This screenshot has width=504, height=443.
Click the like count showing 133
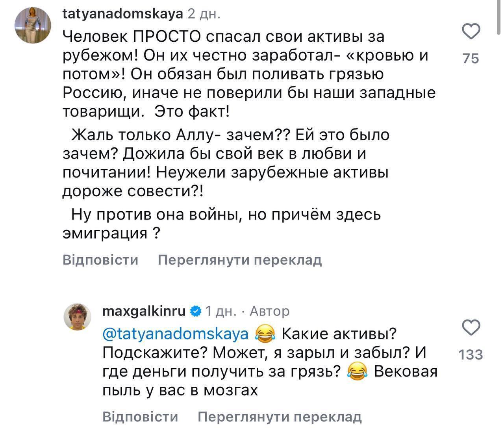tap(471, 355)
